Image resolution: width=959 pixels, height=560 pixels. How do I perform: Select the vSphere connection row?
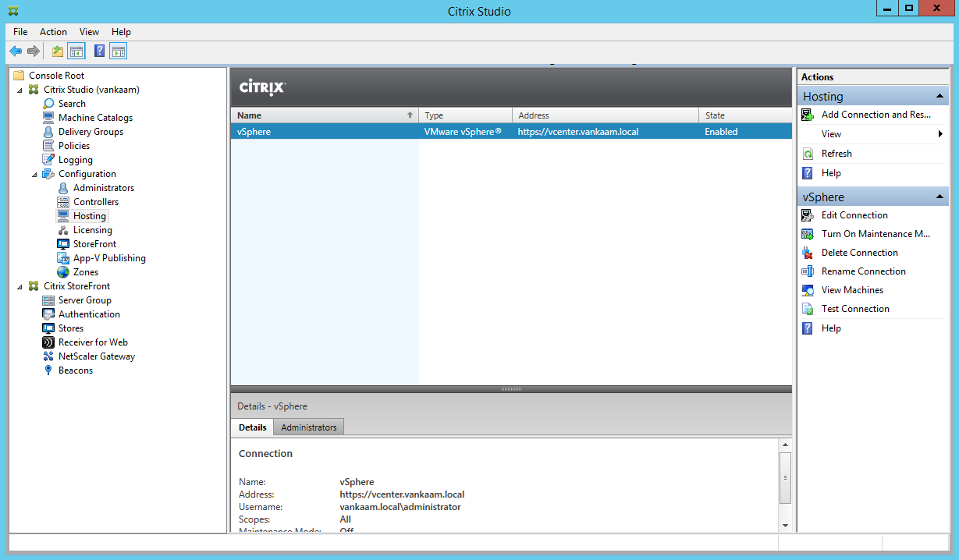click(511, 132)
